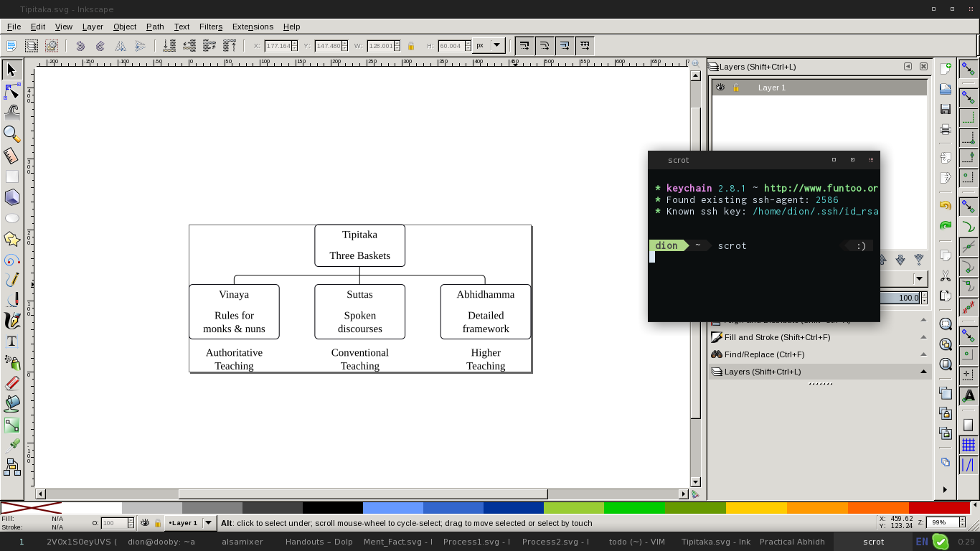Select the Measure ruler tool

pos(11,155)
